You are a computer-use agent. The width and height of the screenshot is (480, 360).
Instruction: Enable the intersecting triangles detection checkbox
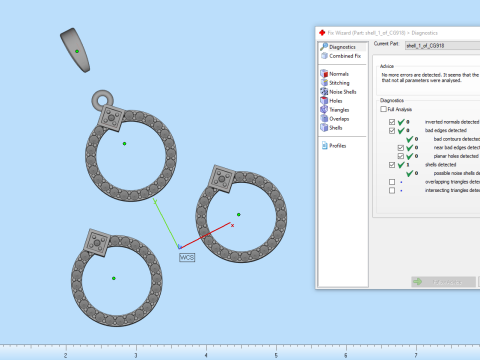coord(392,190)
